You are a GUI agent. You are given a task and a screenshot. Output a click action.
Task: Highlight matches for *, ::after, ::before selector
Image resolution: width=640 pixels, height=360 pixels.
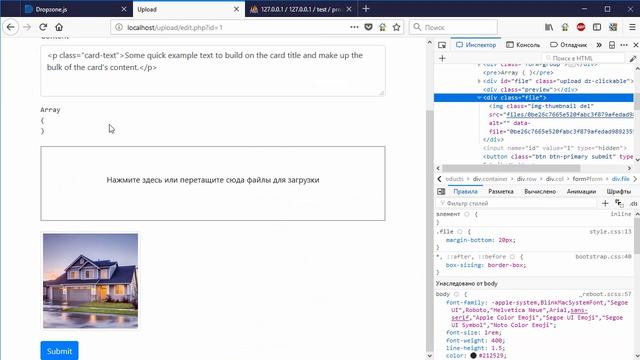(x=512, y=257)
